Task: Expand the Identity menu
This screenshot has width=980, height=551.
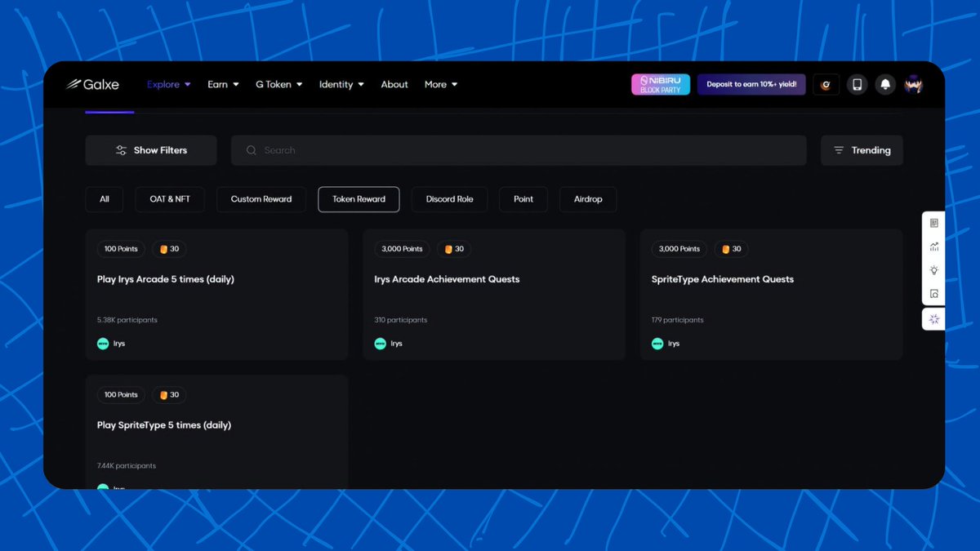Action: pyautogui.click(x=341, y=84)
